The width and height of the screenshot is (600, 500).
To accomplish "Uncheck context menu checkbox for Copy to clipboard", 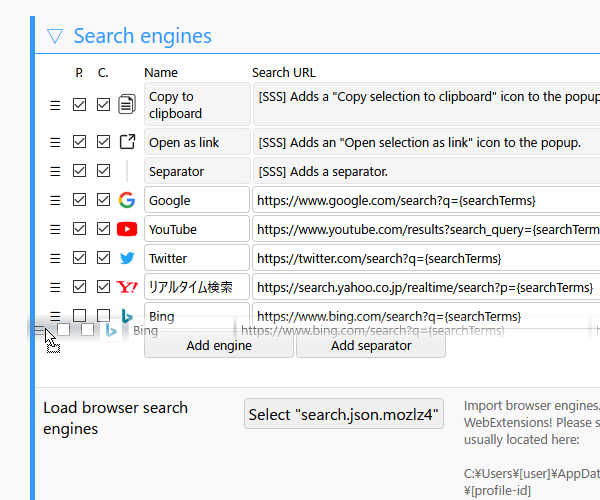I will pyautogui.click(x=103, y=104).
